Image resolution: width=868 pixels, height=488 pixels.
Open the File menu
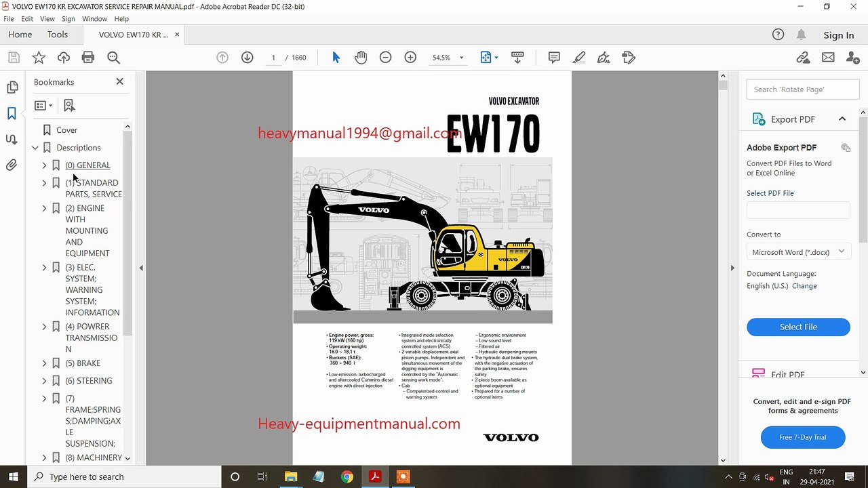tap(9, 19)
